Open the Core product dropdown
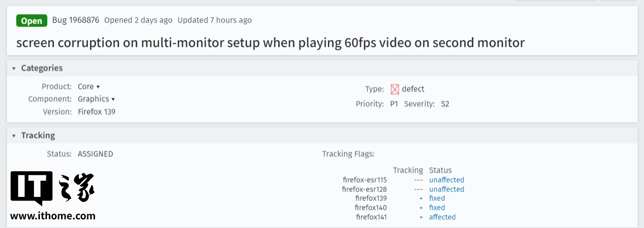644x228 pixels. 89,86
